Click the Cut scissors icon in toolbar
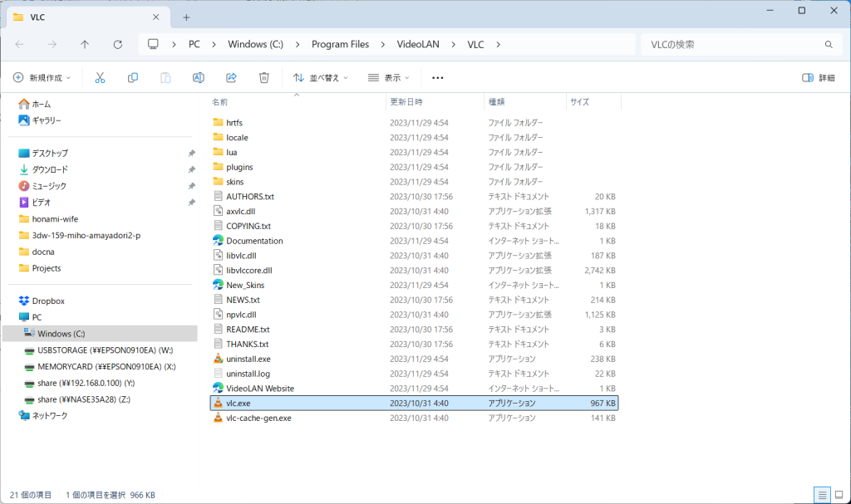This screenshot has width=851, height=504. coord(100,77)
